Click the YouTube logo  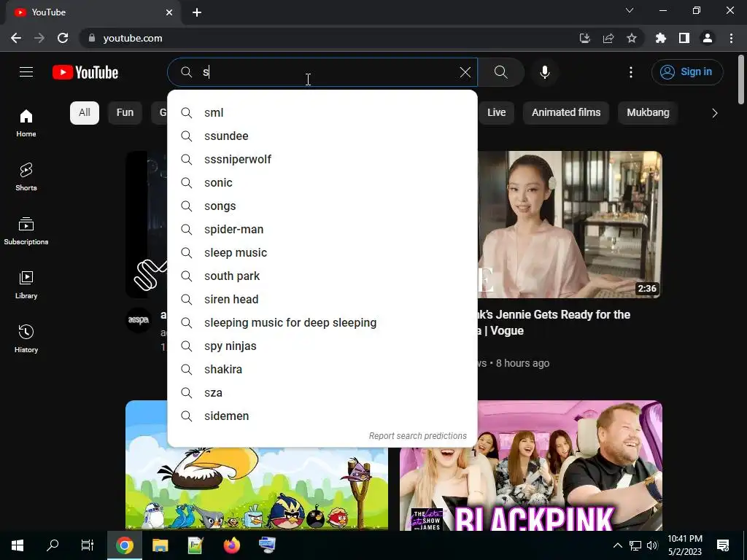tap(85, 72)
